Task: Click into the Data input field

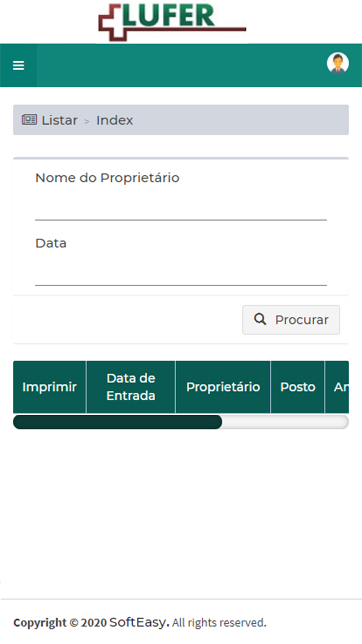Action: pos(181,273)
